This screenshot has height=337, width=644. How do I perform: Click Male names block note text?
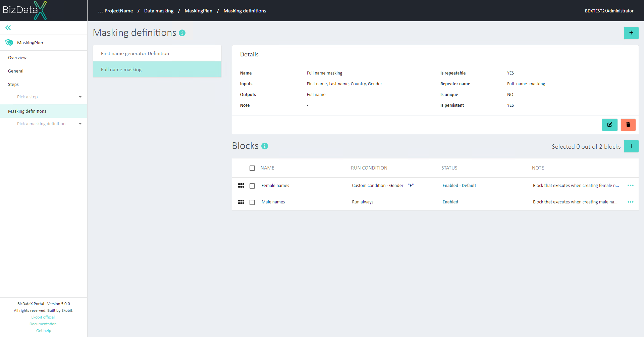tap(575, 202)
